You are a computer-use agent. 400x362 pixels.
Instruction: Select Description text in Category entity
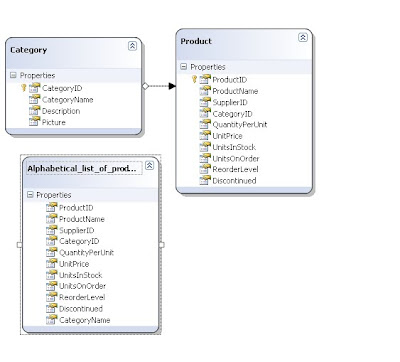(61, 111)
